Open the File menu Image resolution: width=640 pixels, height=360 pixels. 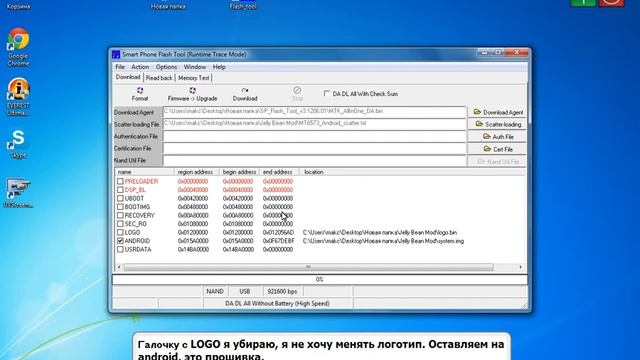[120, 67]
